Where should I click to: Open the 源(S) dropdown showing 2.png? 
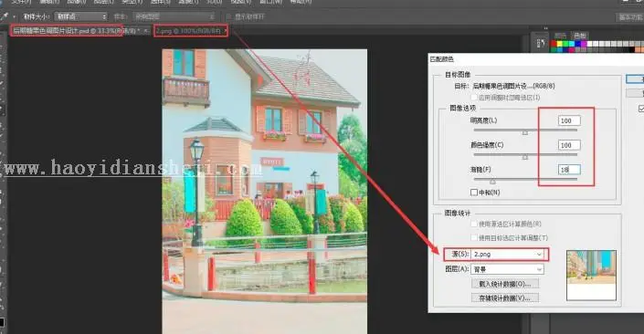[508, 255]
